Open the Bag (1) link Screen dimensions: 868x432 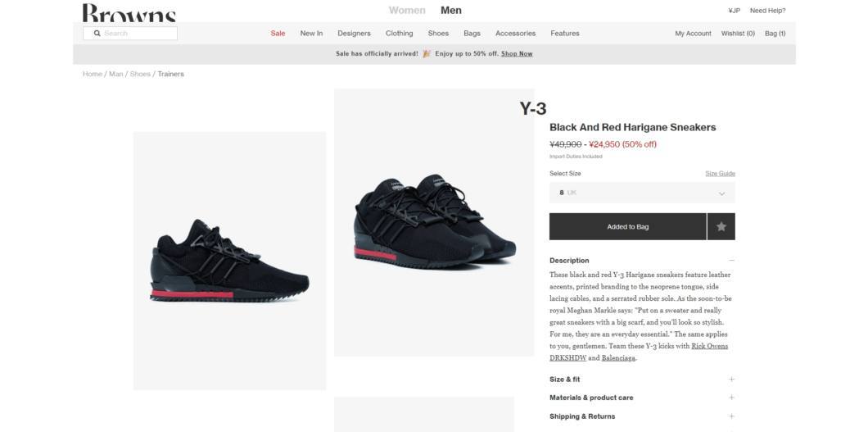click(x=775, y=34)
